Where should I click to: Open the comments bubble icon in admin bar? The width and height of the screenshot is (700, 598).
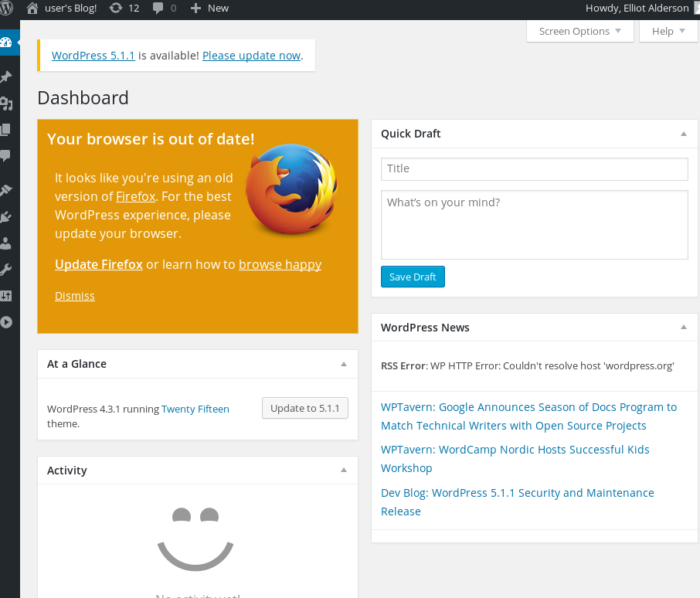[158, 8]
